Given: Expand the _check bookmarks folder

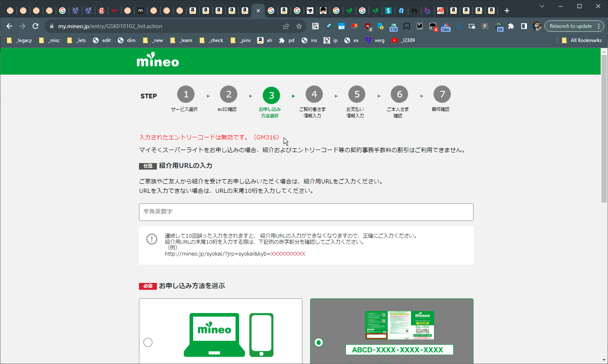Looking at the screenshot, I should [211, 40].
